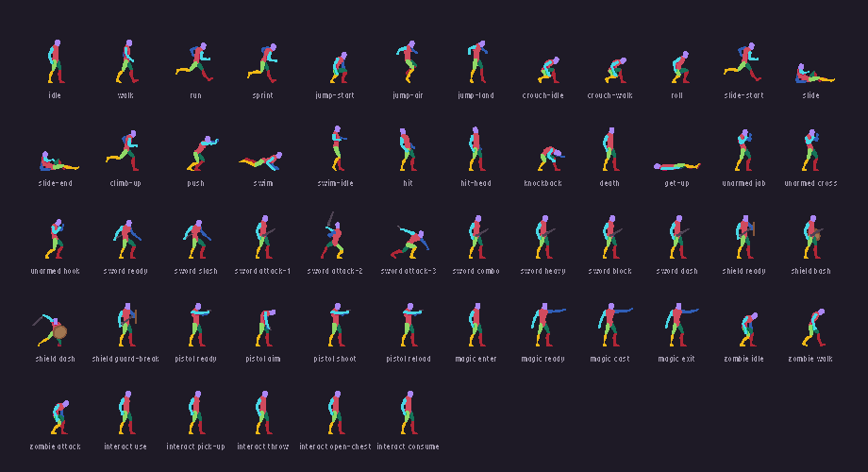Select the sprite above the 'idle' label

pos(56,61)
